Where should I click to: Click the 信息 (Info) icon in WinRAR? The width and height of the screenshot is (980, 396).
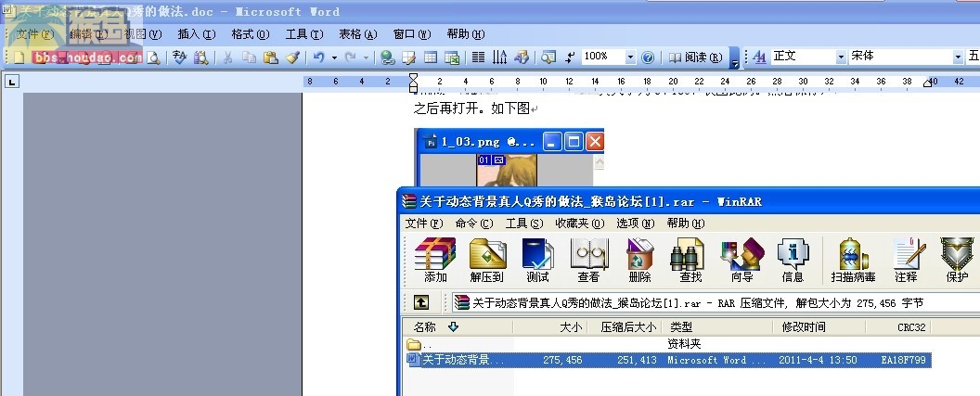(793, 260)
